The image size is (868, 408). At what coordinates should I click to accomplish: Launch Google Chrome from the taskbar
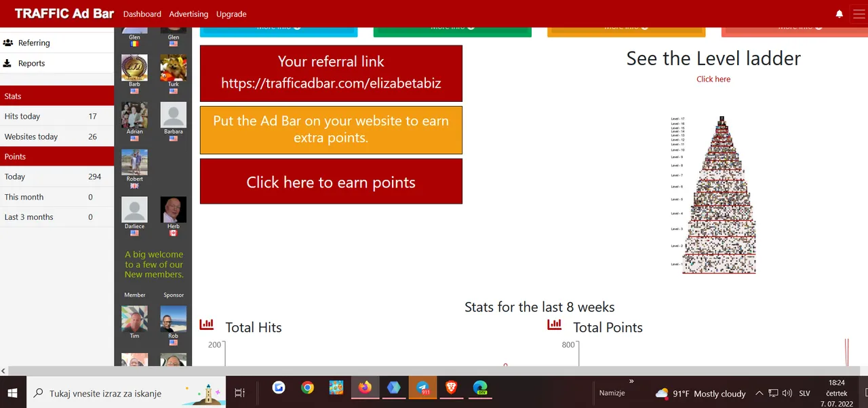click(308, 388)
